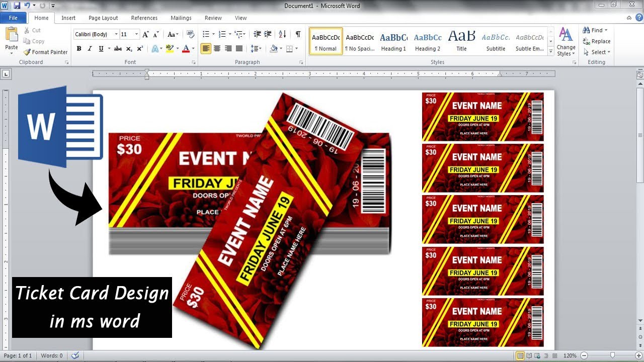The image size is (644, 362).
Task: Apply the Title style
Action: [x=461, y=42]
